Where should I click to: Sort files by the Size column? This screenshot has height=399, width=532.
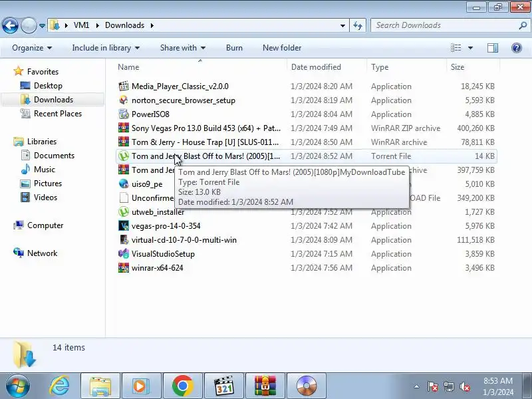tap(473, 67)
